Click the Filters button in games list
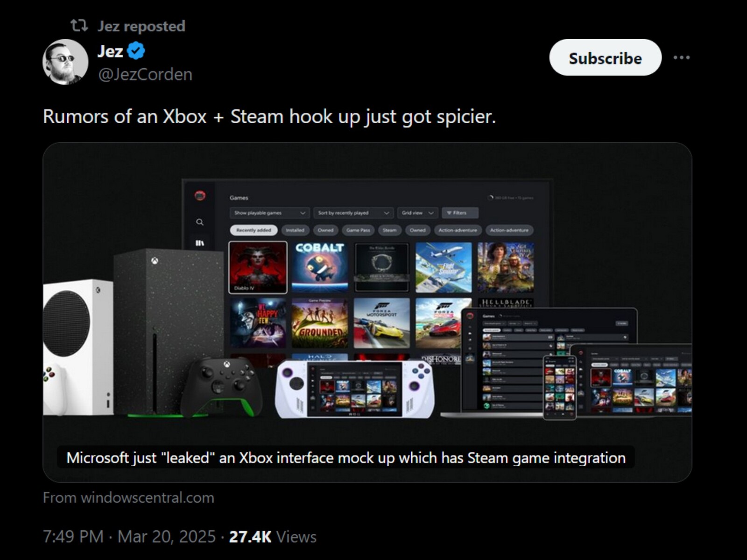747x560 pixels. coord(460,213)
